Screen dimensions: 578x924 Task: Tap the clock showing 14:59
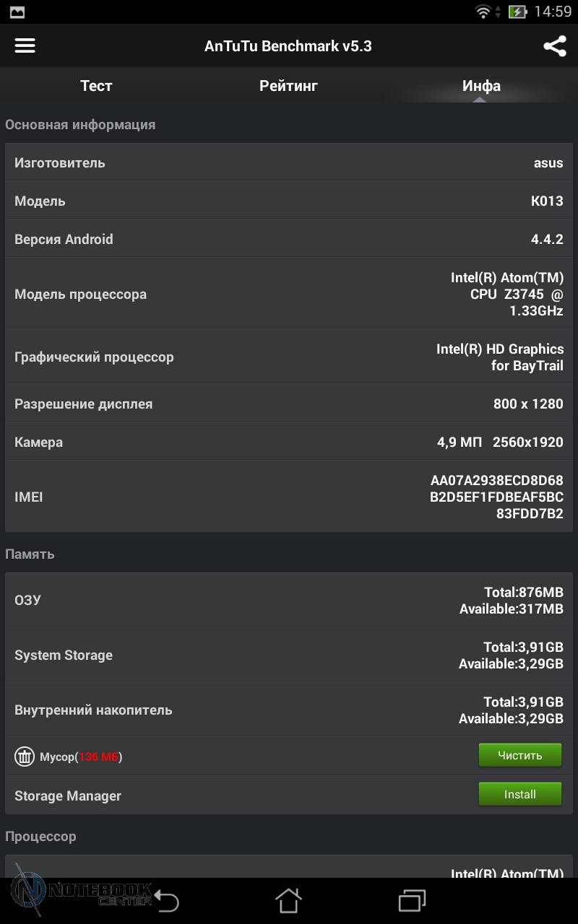tap(553, 12)
